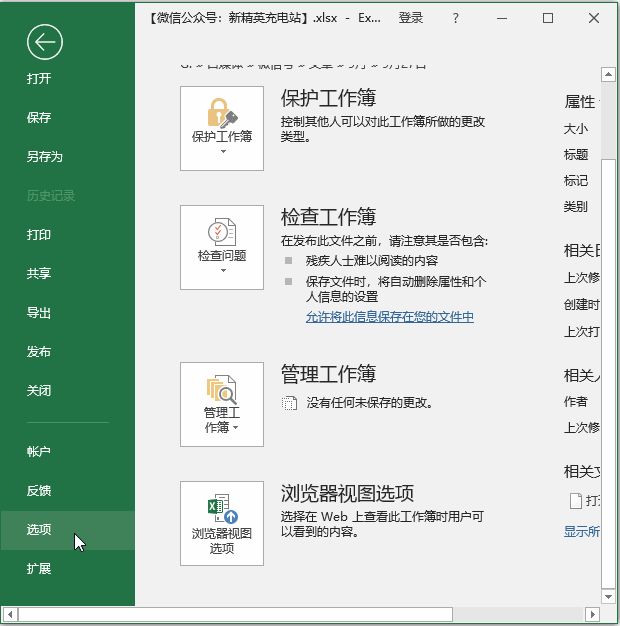The width and height of the screenshot is (620, 626).
Task: Click the 管理工作簿 heading text
Action: pos(328,374)
